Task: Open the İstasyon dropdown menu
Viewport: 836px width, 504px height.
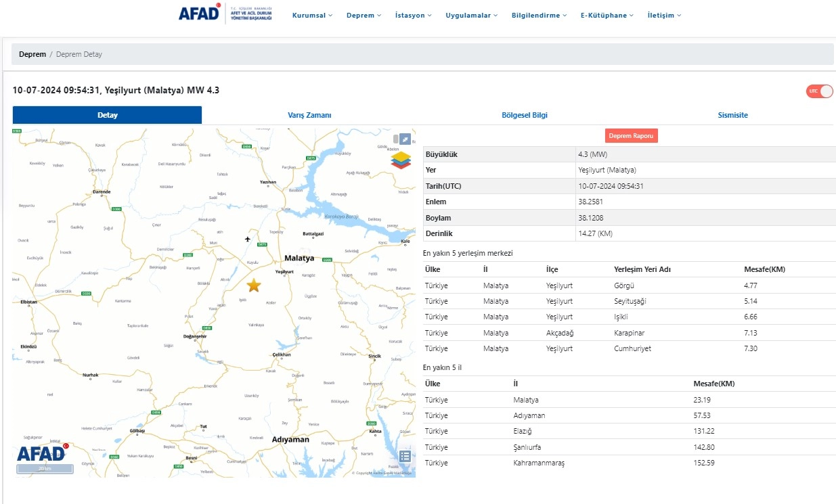Action: (413, 15)
